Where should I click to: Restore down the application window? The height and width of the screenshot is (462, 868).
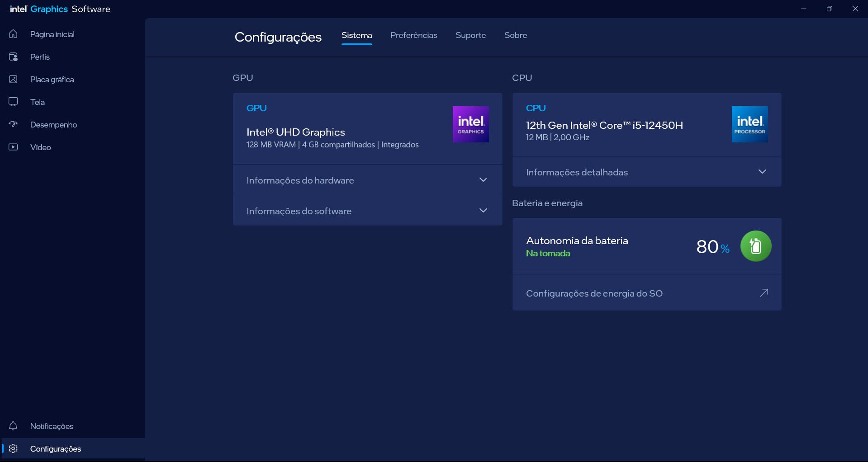pos(829,9)
